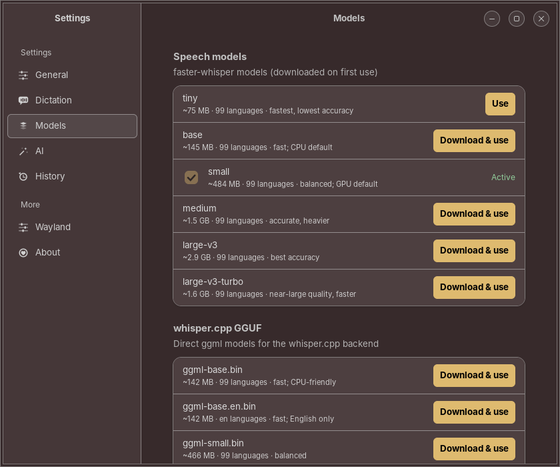Viewport: 560px width, 467px height.
Task: Click the Active status label for small
Action: point(503,177)
